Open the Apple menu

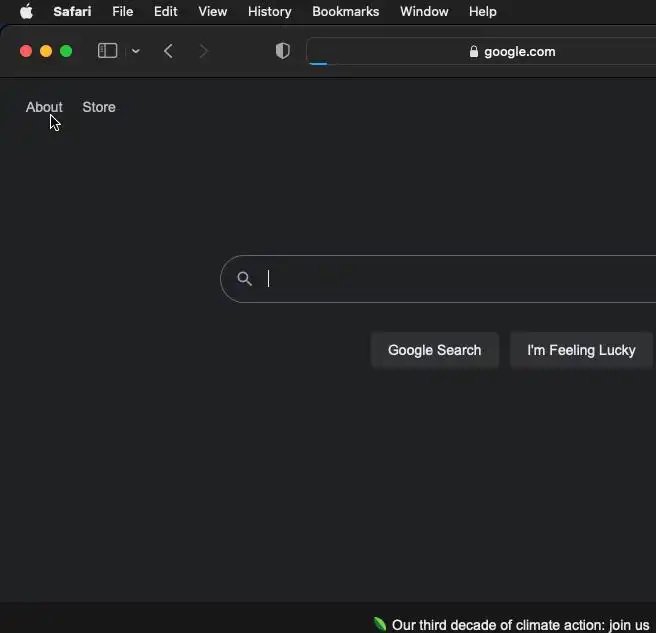point(26,11)
